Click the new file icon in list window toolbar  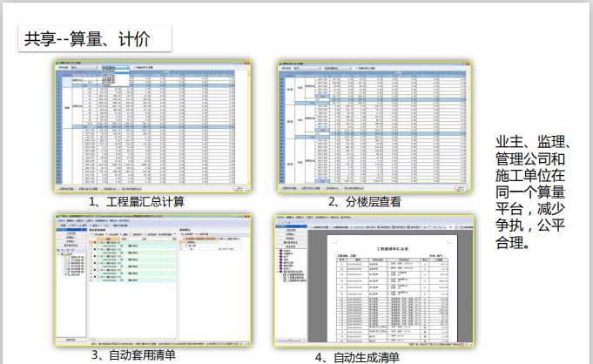pos(57,224)
